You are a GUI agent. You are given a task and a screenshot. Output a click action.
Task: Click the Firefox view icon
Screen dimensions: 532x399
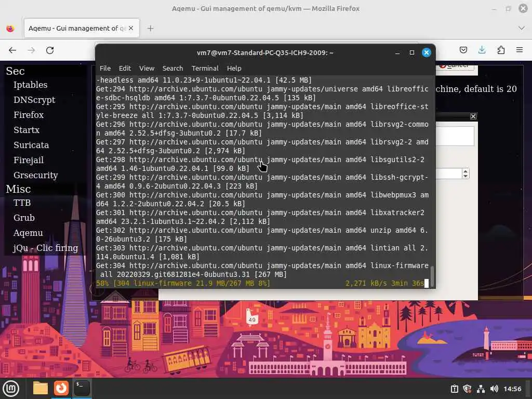[10, 29]
